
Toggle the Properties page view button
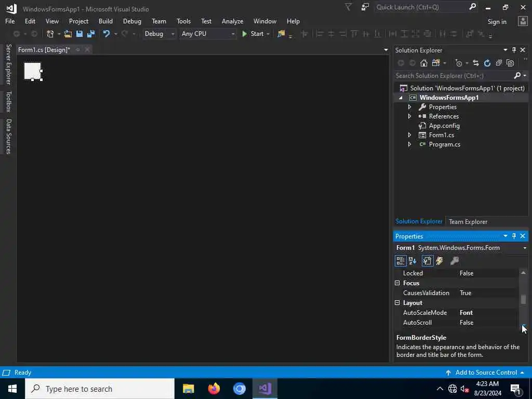[x=427, y=261]
